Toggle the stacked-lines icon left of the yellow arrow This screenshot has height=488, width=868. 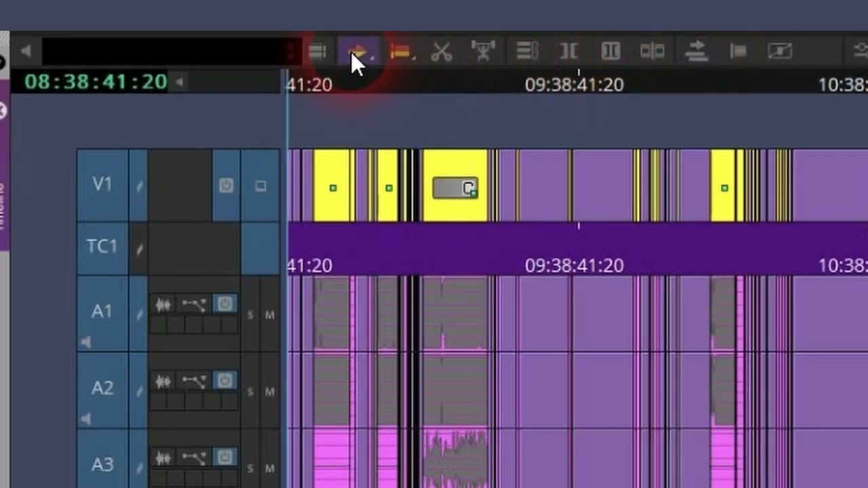pyautogui.click(x=317, y=52)
